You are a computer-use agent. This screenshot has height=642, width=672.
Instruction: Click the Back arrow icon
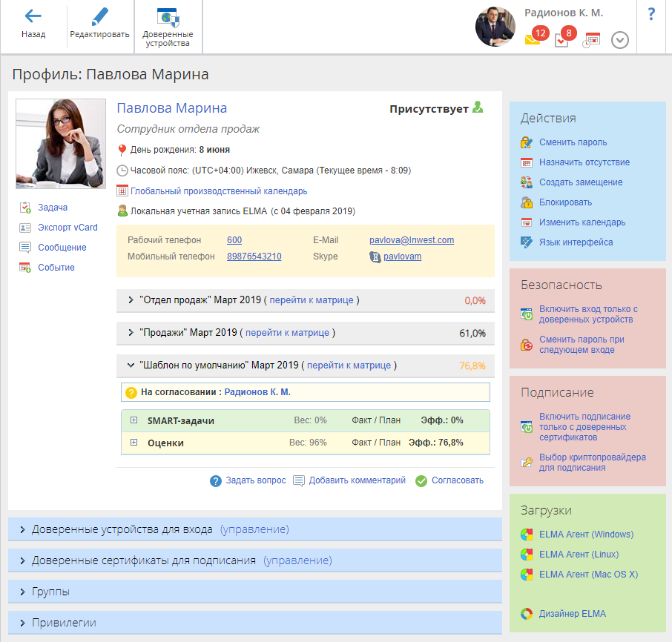click(x=33, y=16)
